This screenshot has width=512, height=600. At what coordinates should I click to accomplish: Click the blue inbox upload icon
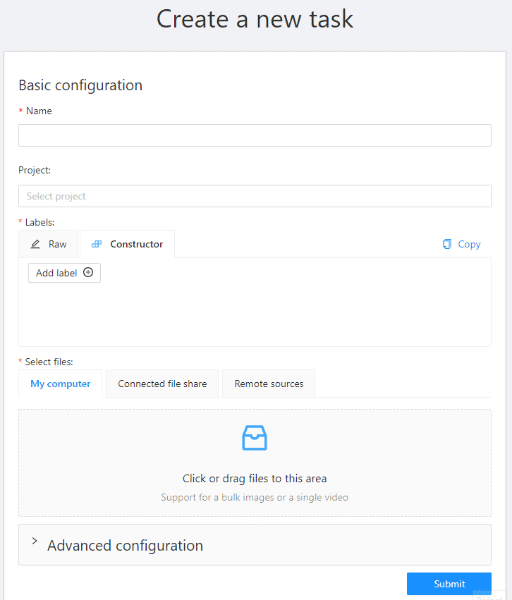254,438
